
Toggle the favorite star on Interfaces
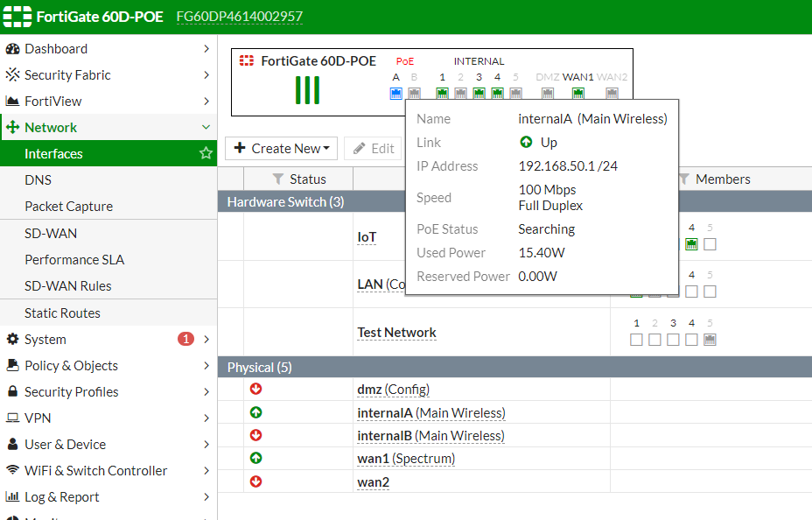(206, 153)
